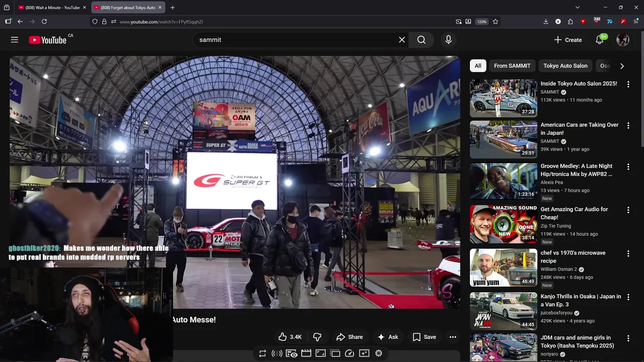Toggle the volume boost icon

pyautogui.click(x=277, y=353)
